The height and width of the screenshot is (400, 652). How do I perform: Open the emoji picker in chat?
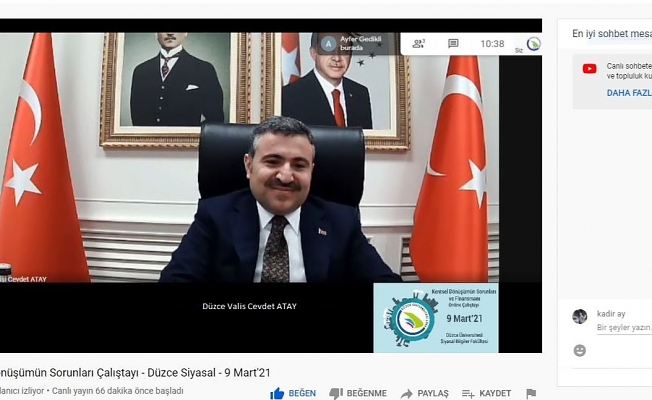pos(580,350)
